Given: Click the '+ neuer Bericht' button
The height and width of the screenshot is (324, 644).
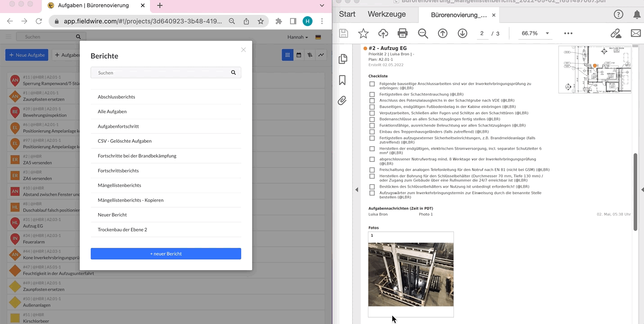Looking at the screenshot, I should (166, 254).
